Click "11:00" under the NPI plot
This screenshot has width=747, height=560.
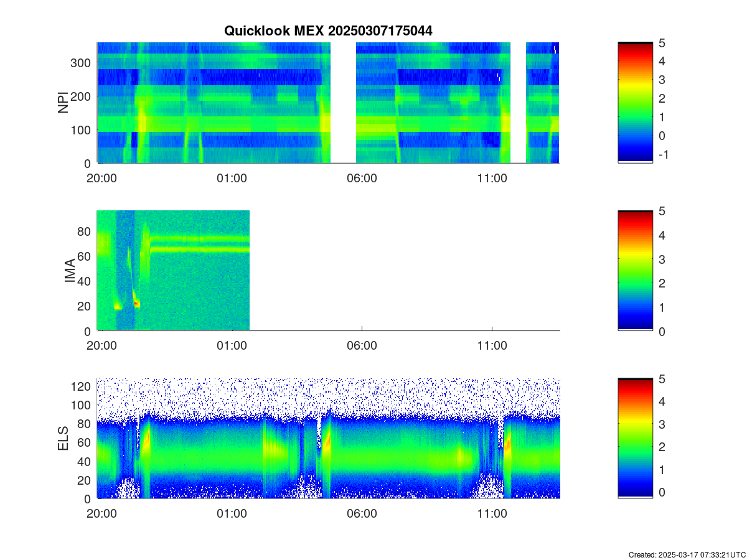492,178
